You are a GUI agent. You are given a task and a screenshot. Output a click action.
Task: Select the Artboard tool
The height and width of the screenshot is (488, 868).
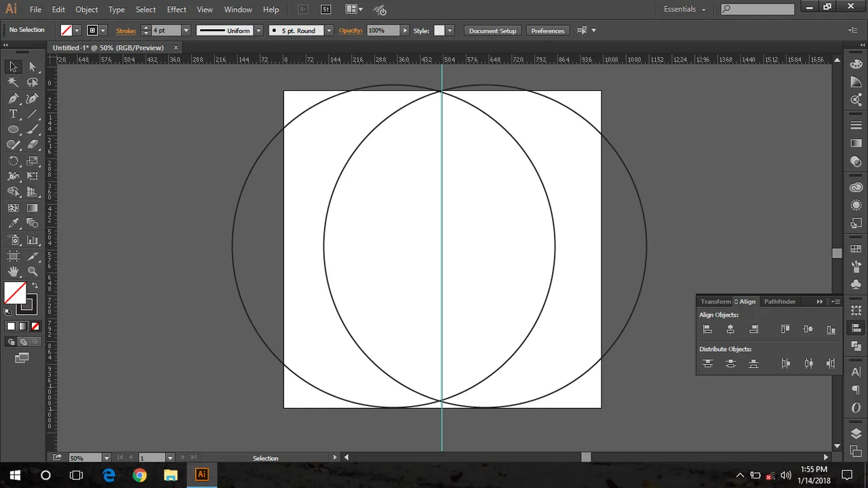coord(13,256)
